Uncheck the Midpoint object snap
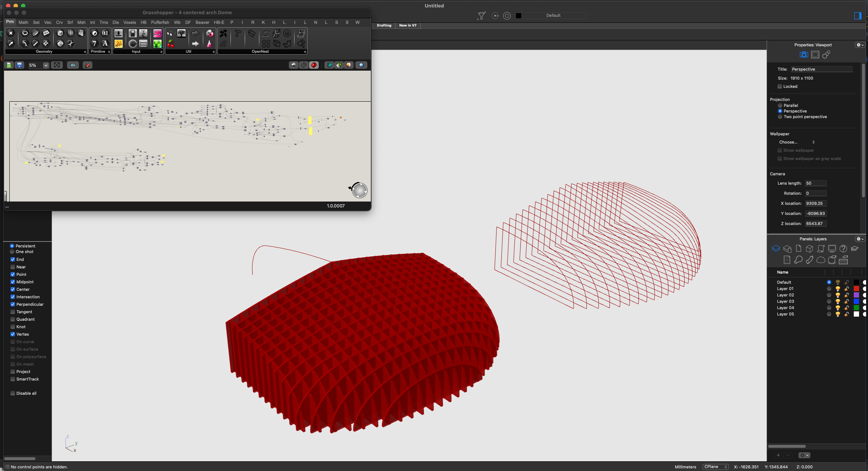The height and width of the screenshot is (471, 868). (x=13, y=282)
